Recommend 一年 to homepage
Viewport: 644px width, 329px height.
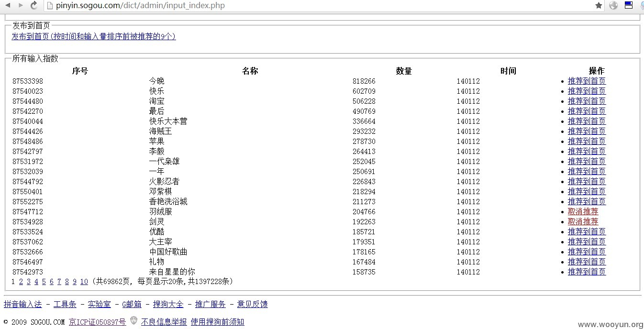pyautogui.click(x=587, y=171)
